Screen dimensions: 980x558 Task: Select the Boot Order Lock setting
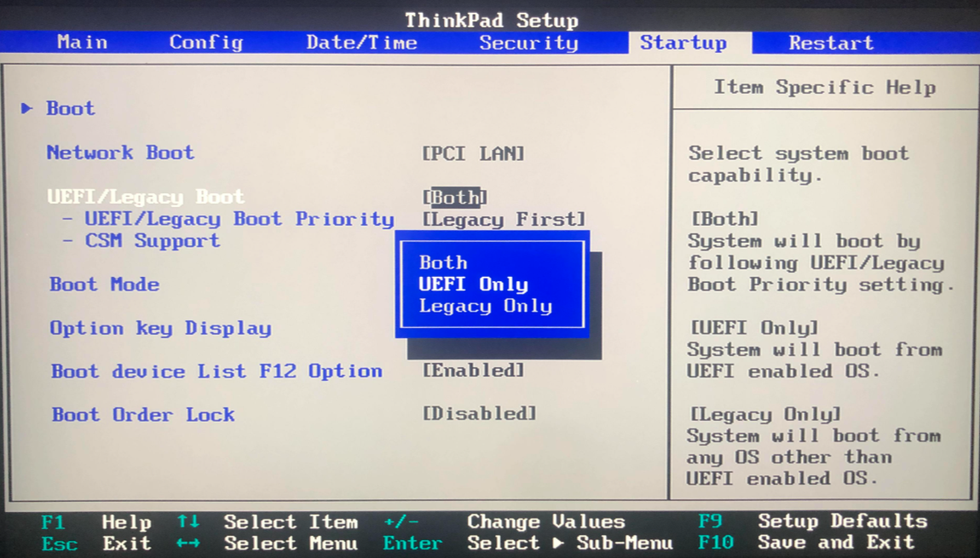click(x=142, y=415)
